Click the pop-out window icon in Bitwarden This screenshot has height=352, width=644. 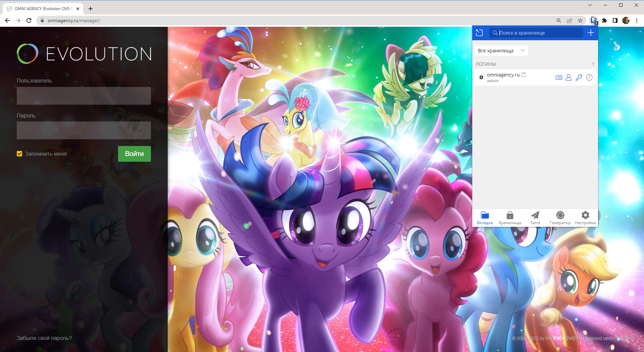(x=479, y=33)
